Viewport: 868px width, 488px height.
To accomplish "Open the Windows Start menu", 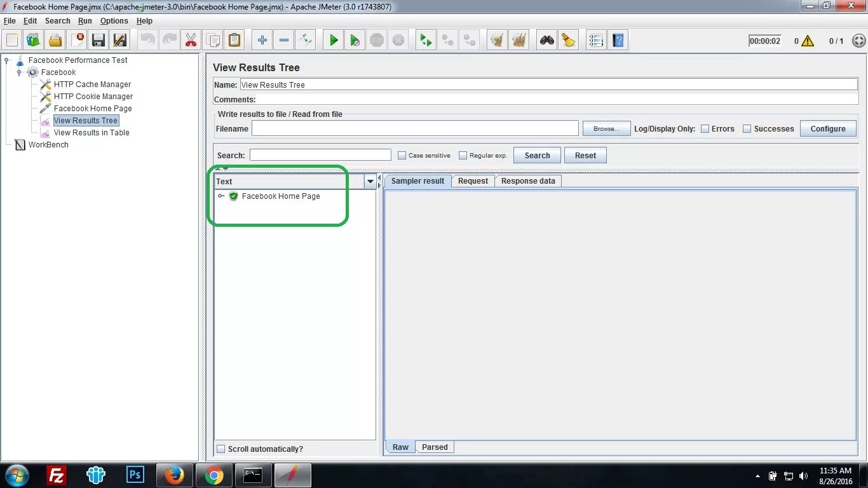I will coord(17,475).
